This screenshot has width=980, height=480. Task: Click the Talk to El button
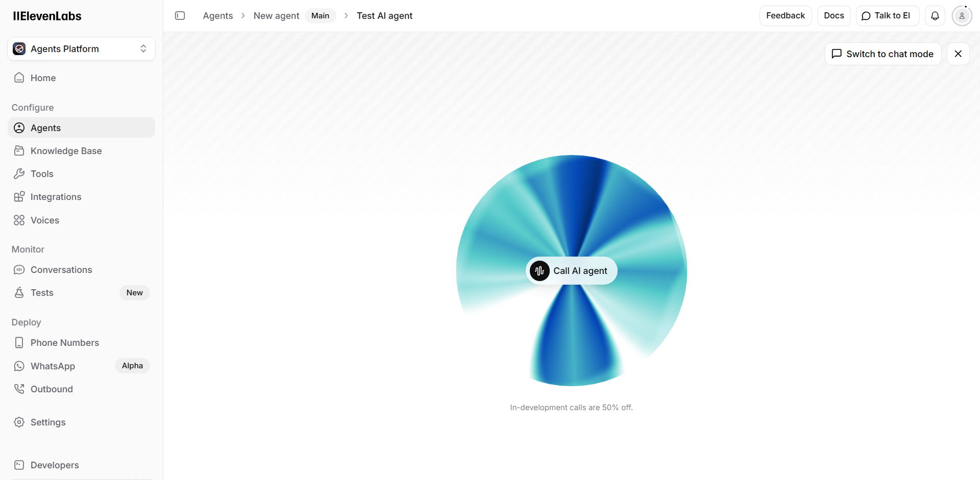[x=887, y=16]
